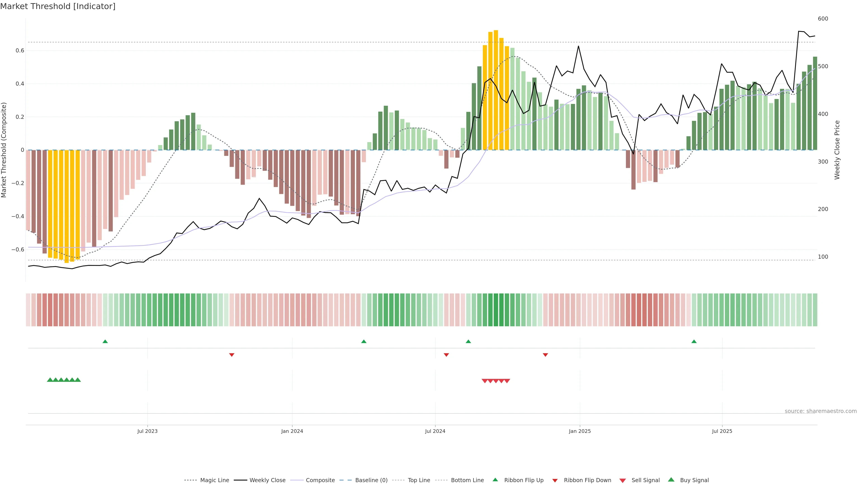Viewport: 868px width, 488px height.
Task: Click the rightmost green flip-up marker
Action: [x=694, y=342]
